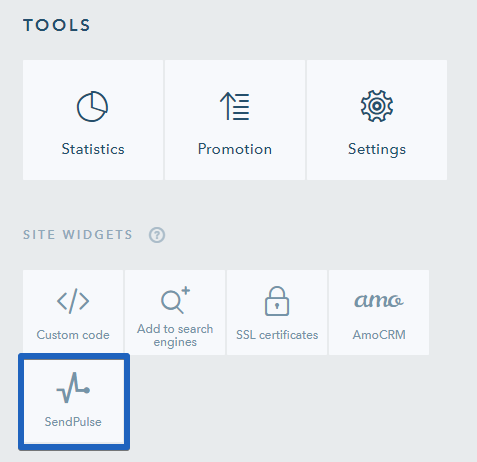The image size is (477, 462).
Task: Open the AmoCRM widget
Action: point(379,312)
